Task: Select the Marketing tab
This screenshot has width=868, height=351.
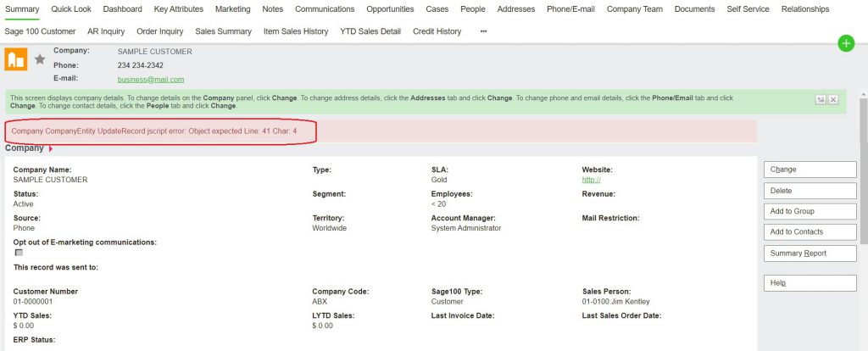Action: click(x=232, y=8)
